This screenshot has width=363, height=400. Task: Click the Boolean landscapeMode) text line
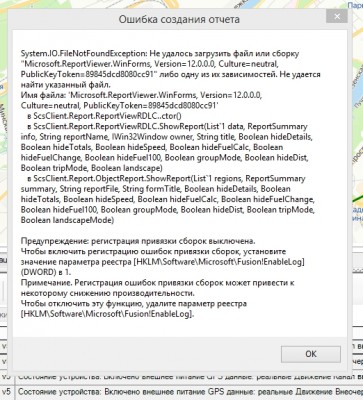click(x=67, y=220)
